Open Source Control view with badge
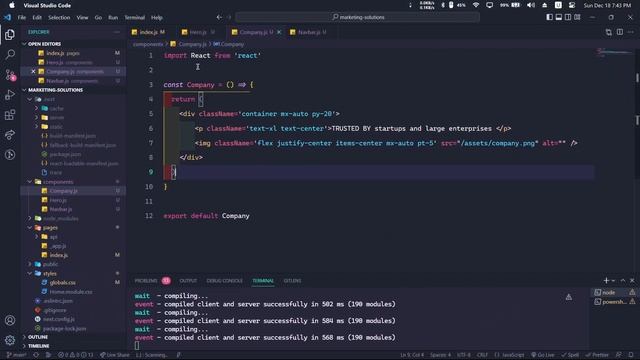 (x=10, y=75)
